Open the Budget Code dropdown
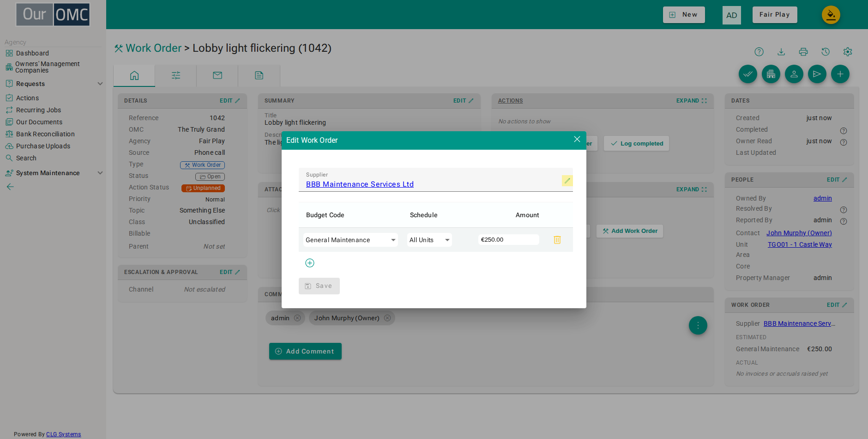This screenshot has height=439, width=868. 350,240
